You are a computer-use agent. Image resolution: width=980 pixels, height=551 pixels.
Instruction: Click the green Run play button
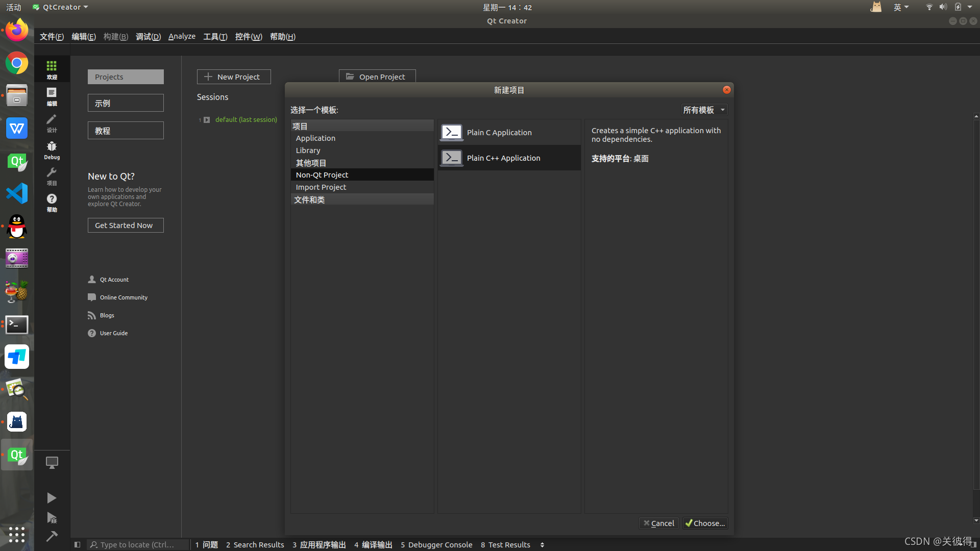tap(52, 498)
